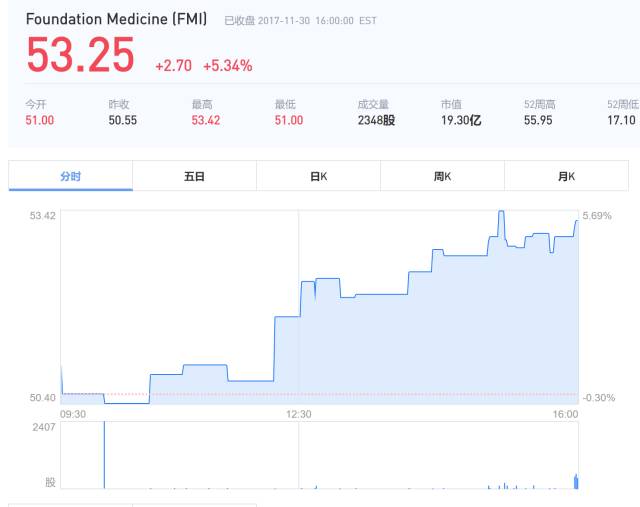Click the 昨收 value 50.55
This screenshot has height=507, width=640.
pos(123,120)
